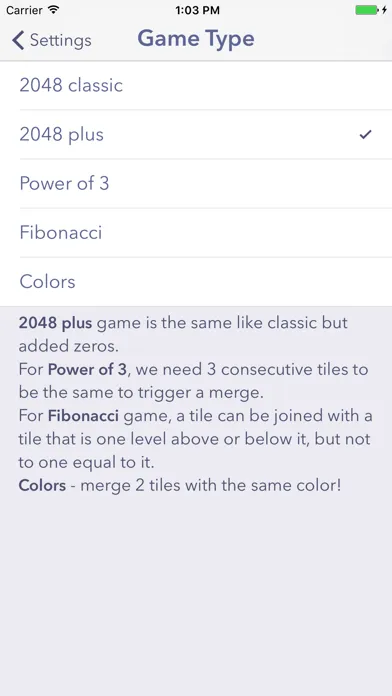The image size is (392, 696).
Task: Tap the "added zeros." description line
Action: 69,346
